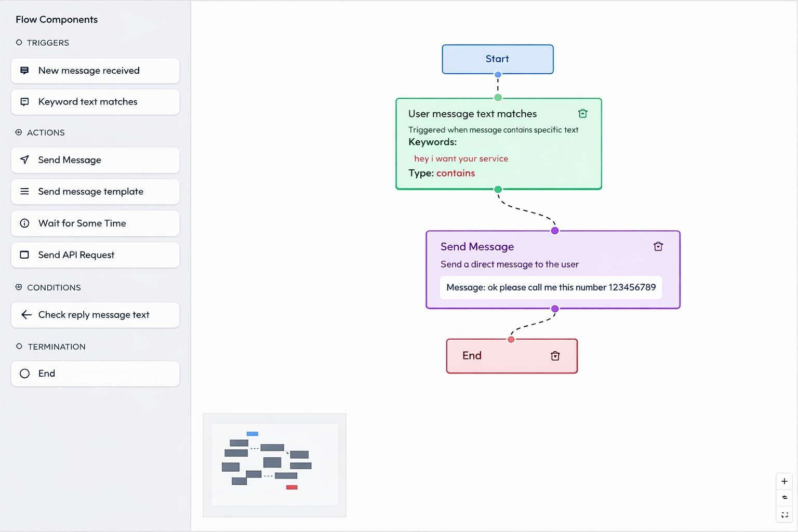
Task: Click the purple bottom handle of Send Message node
Action: click(555, 309)
